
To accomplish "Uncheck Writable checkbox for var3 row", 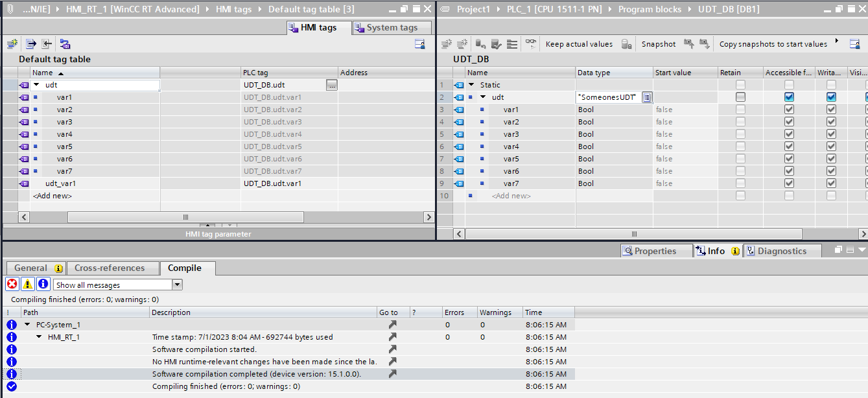I will click(831, 134).
